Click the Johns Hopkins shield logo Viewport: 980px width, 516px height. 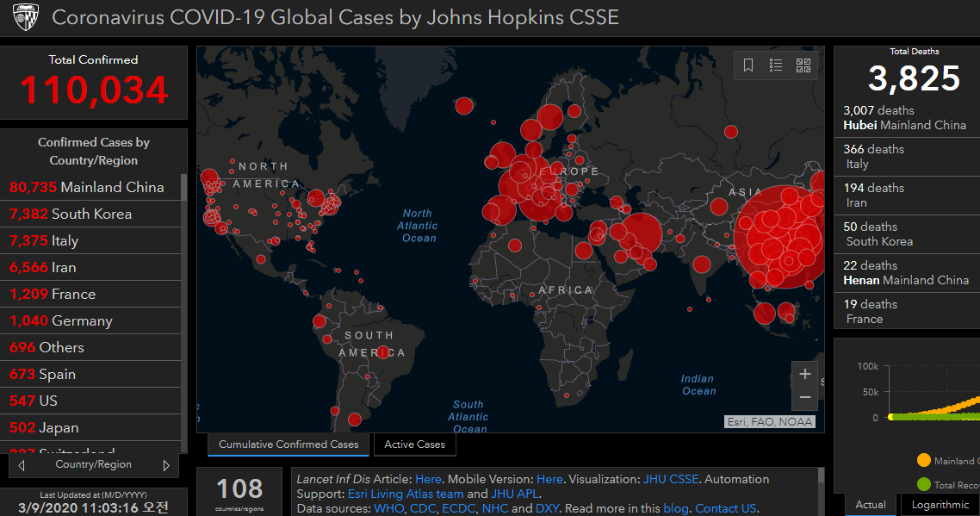point(26,17)
